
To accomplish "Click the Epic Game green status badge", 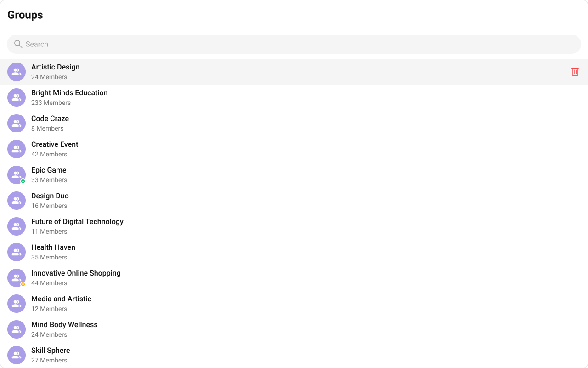I will click(x=23, y=181).
